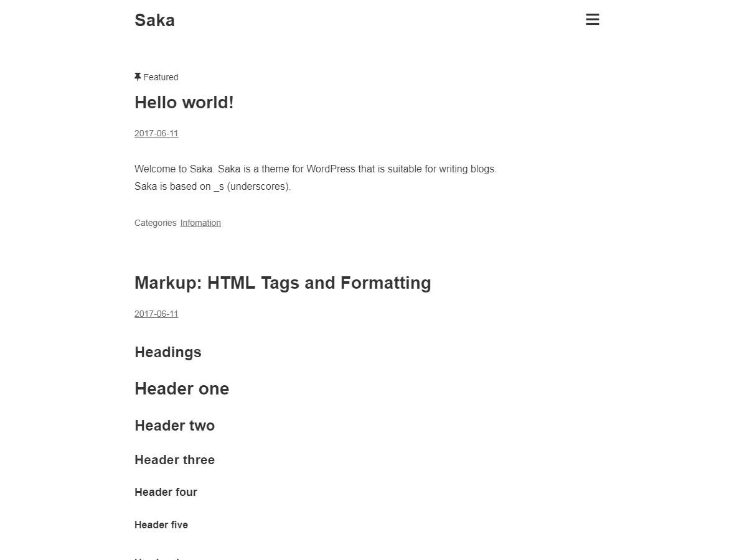Go to the Saka site home title

[154, 21]
